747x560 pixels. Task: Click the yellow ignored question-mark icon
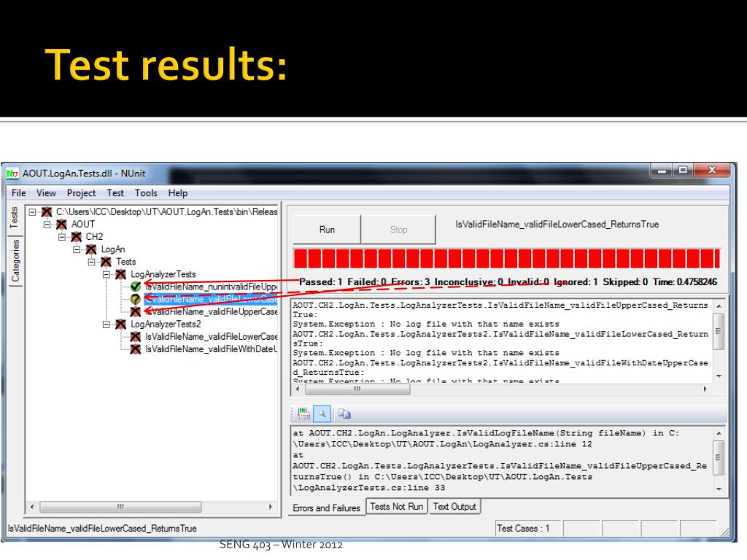pos(136,299)
